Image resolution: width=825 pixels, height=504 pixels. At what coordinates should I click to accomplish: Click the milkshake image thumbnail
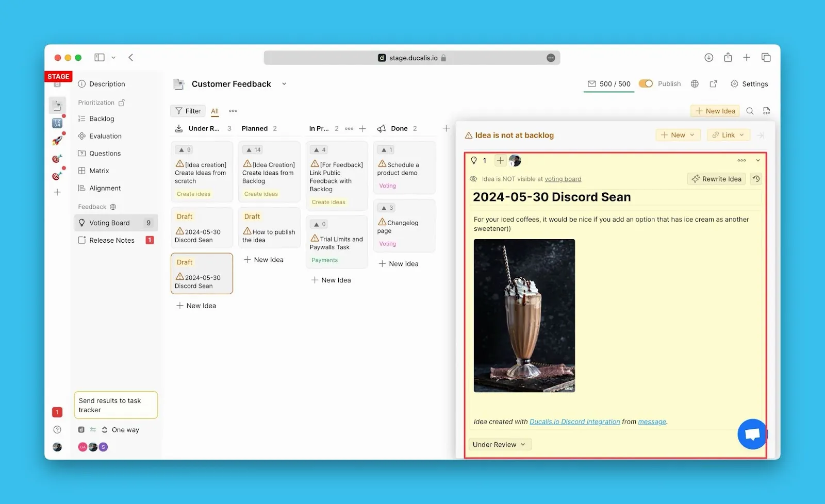pos(524,315)
